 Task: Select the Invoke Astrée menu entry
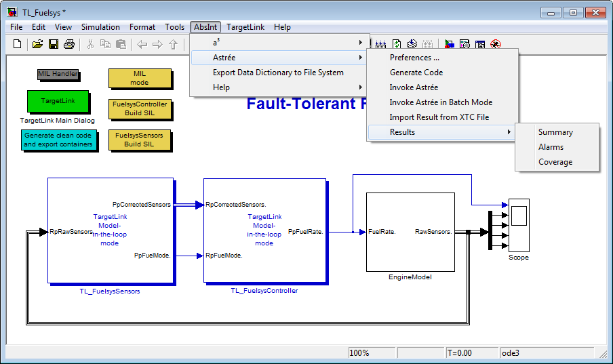(441, 87)
